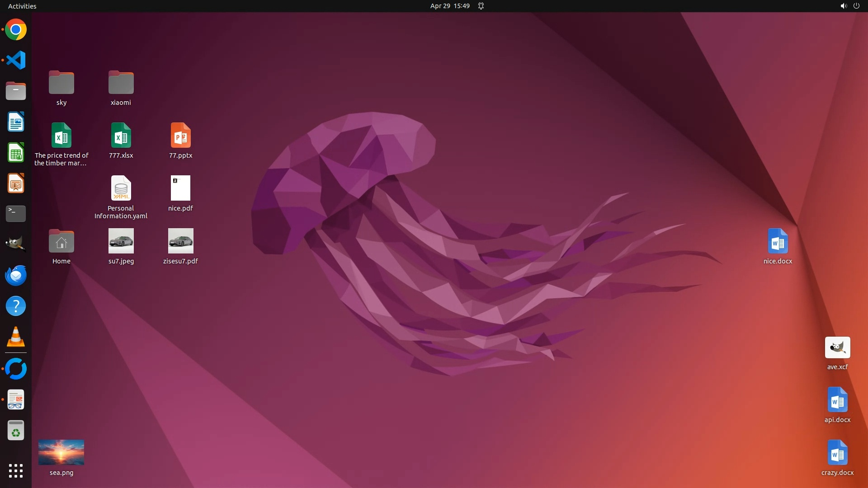This screenshot has width=868, height=488.
Task: Launch VLC media player from dock
Action: point(16,337)
